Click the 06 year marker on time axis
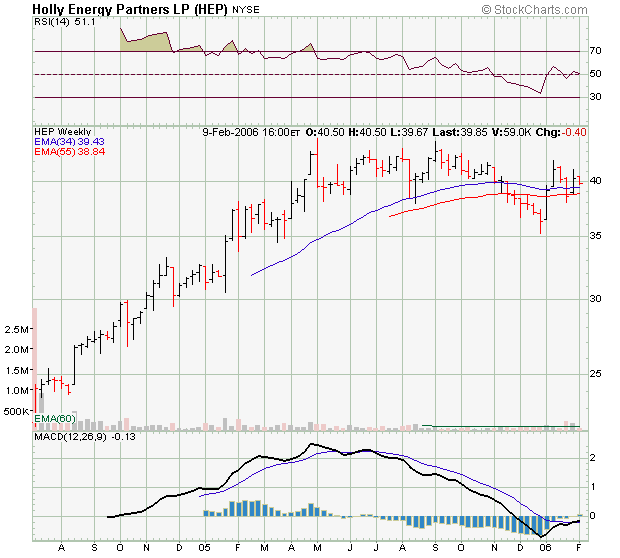620x558 pixels. (x=545, y=548)
